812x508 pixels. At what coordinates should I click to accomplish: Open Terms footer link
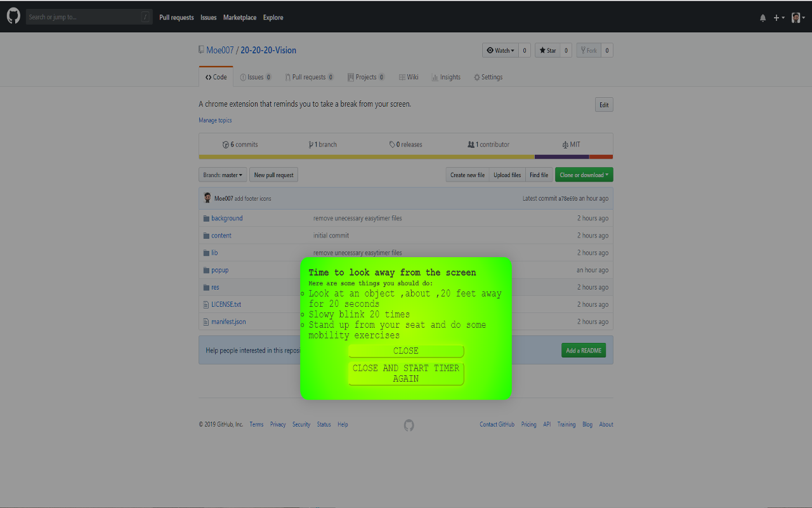(x=256, y=424)
